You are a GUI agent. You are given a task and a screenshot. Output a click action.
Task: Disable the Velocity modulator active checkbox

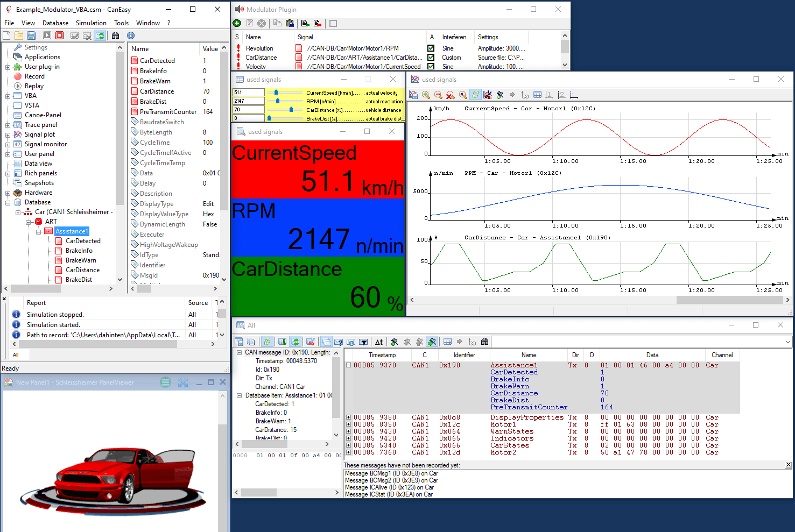[431, 67]
